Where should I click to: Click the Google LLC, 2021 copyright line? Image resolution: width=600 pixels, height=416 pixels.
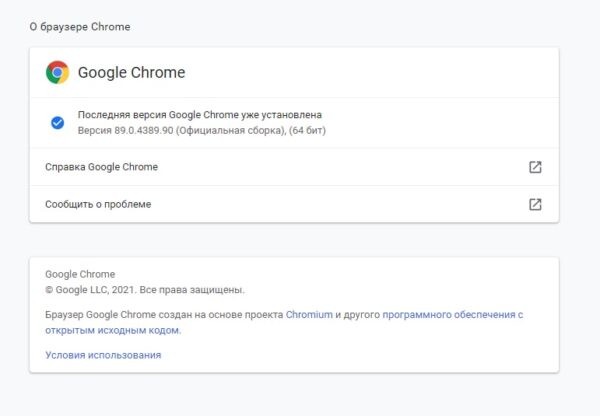[145, 290]
